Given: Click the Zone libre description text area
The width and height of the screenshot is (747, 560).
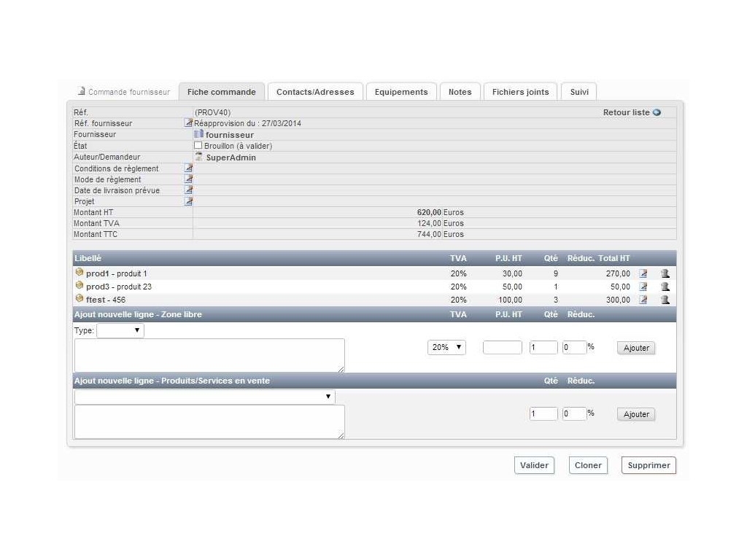Looking at the screenshot, I should pos(209,355).
